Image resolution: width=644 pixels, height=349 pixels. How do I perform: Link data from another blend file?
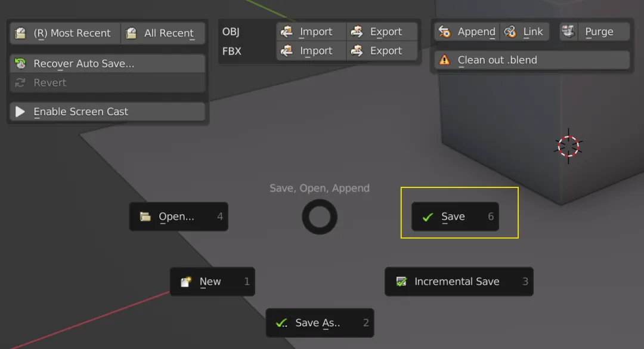tap(525, 32)
